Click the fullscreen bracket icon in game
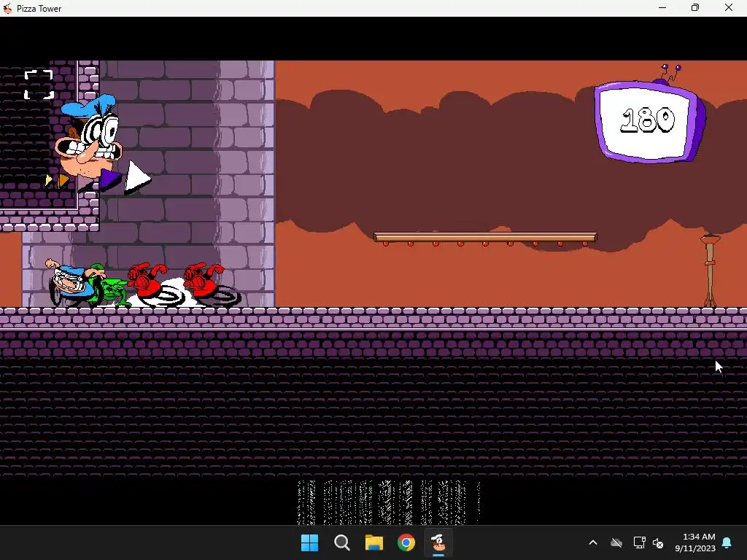Viewport: 747px width, 560px height. tap(39, 85)
